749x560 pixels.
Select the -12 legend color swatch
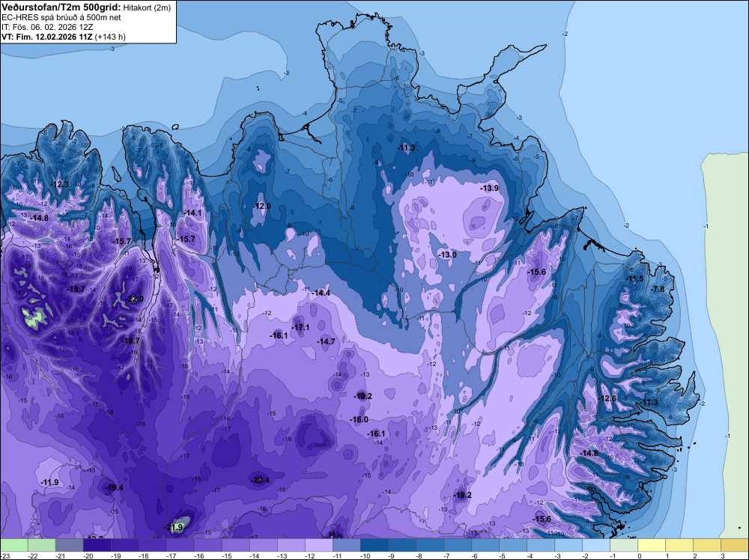[x=318, y=545]
